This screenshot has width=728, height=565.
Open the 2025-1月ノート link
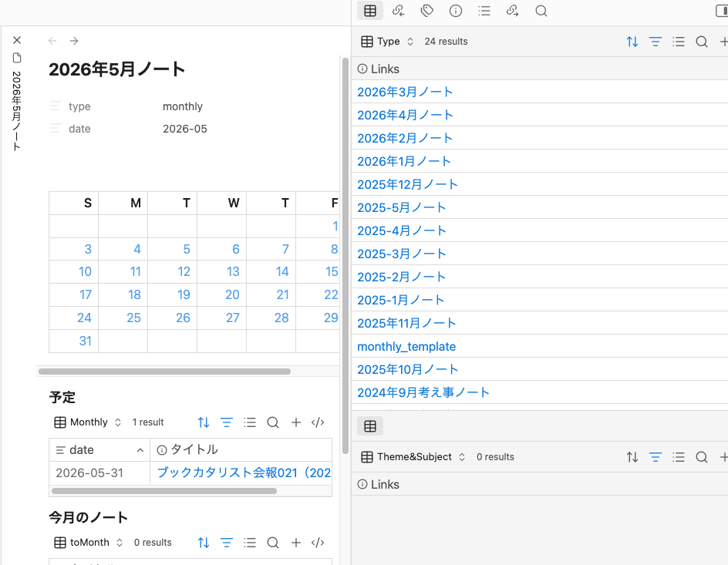(x=401, y=300)
